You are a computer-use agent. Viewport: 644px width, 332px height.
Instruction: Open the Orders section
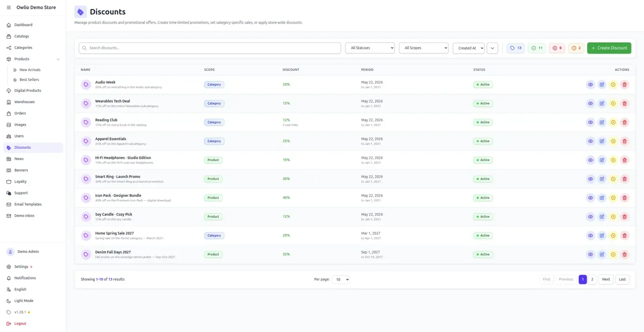[x=33, y=113]
